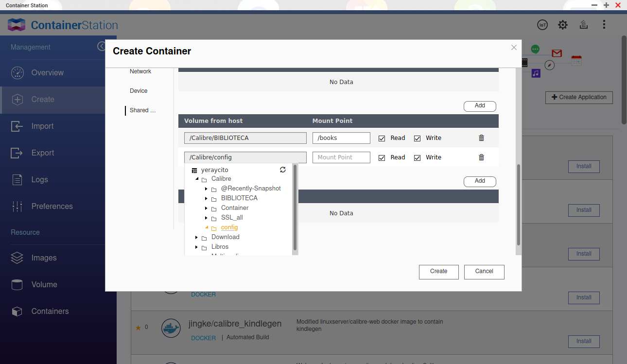The width and height of the screenshot is (627, 364).
Task: Go to Containers in the sidebar
Action: point(50,311)
